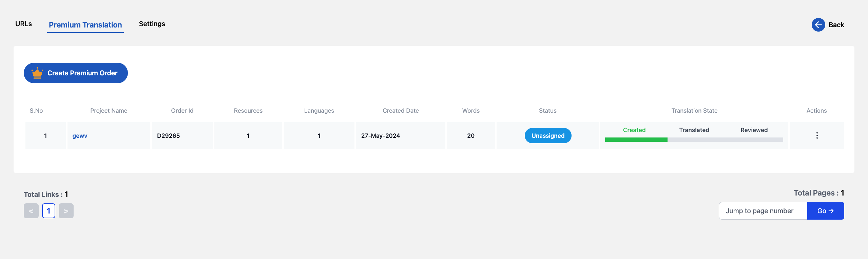Open the Settings tab

pos(152,24)
